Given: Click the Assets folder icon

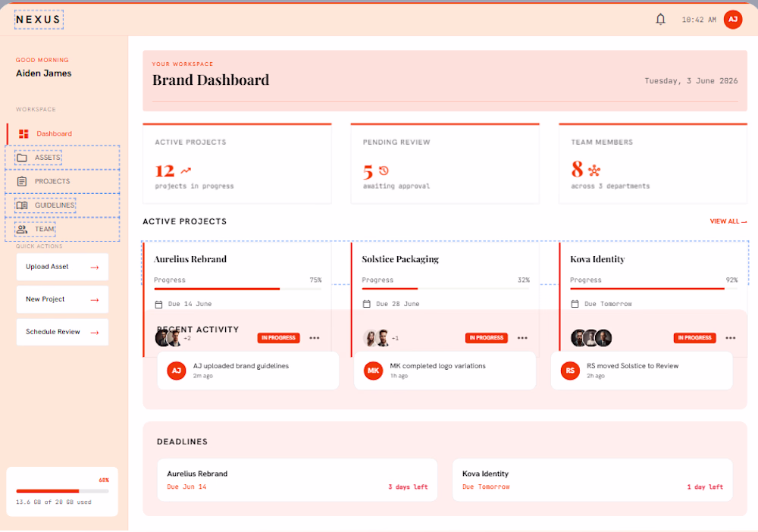Looking at the screenshot, I should (x=22, y=158).
